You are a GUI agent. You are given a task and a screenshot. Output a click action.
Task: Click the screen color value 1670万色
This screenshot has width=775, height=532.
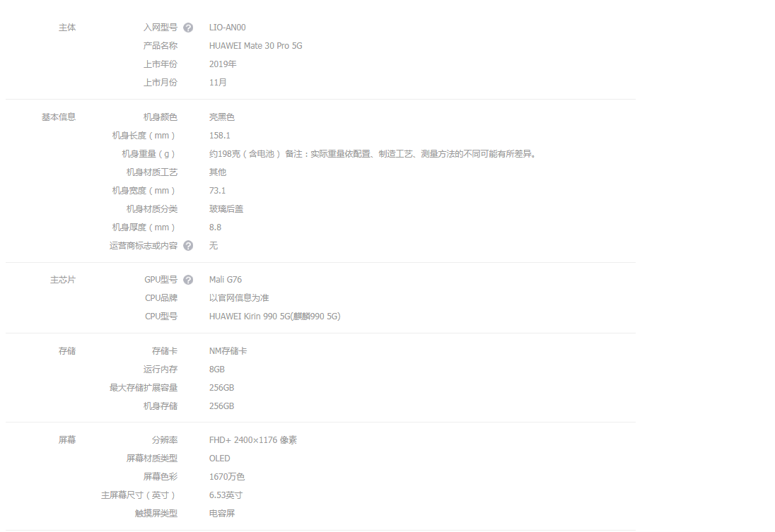227,477
